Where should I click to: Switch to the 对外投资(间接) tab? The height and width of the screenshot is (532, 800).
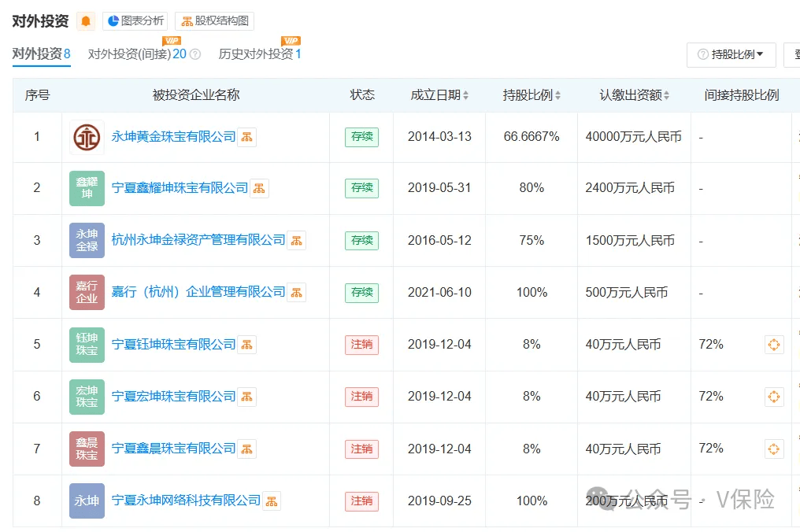click(136, 54)
